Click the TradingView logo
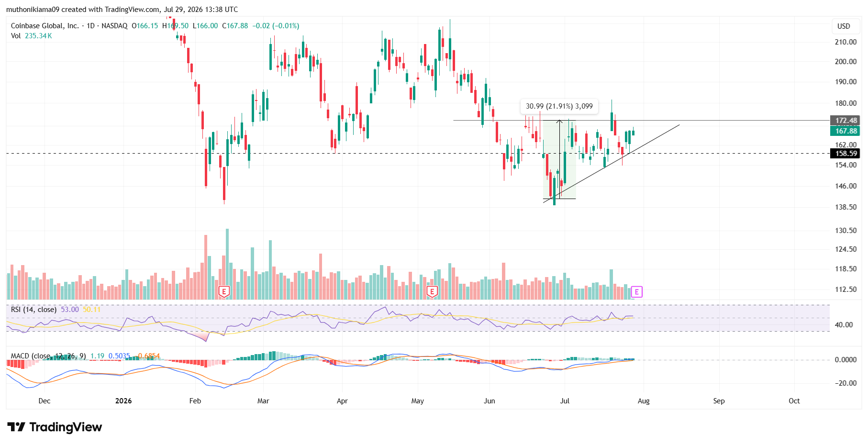Viewport: 868px width, 445px height. coord(55,427)
